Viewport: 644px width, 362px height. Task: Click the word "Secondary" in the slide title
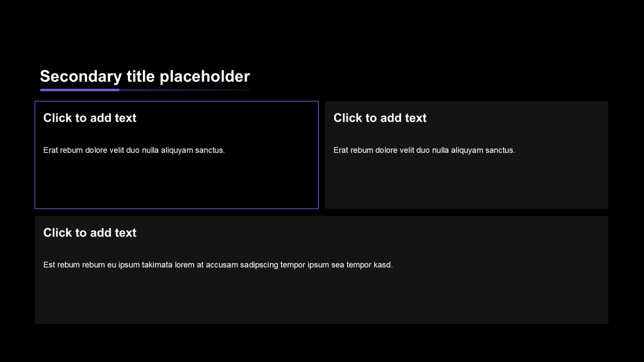click(80, 76)
